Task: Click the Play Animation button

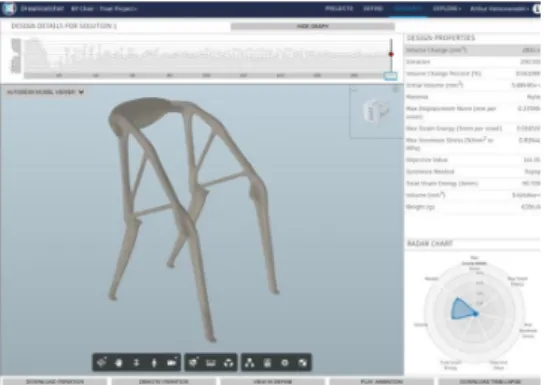Action: pyautogui.click(x=381, y=382)
